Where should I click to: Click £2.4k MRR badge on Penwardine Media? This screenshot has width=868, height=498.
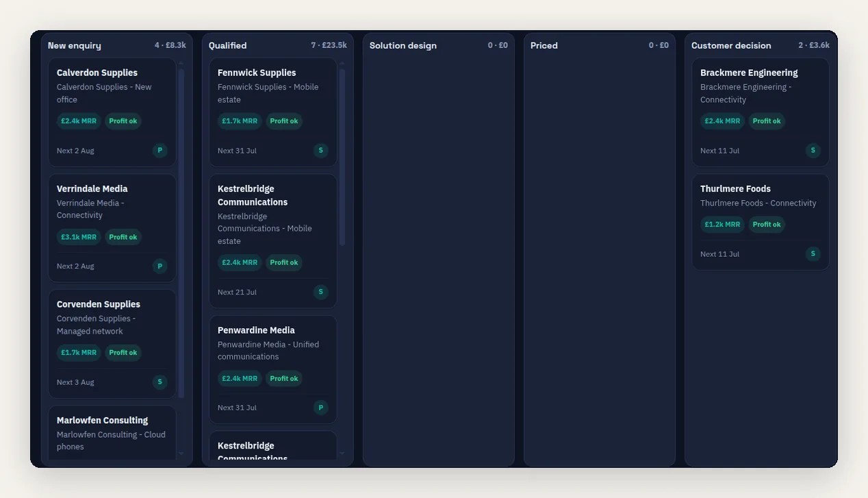240,378
